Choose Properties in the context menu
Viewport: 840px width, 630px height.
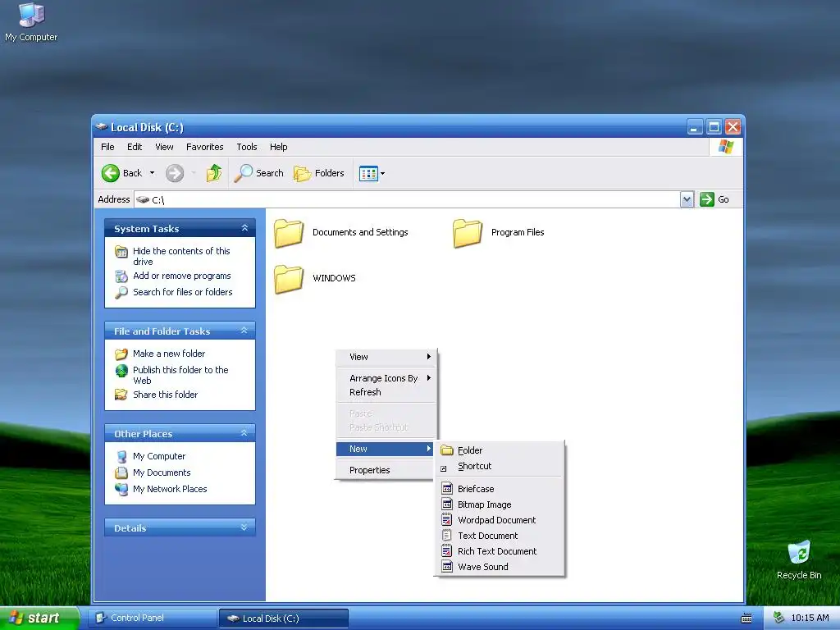click(x=386, y=470)
